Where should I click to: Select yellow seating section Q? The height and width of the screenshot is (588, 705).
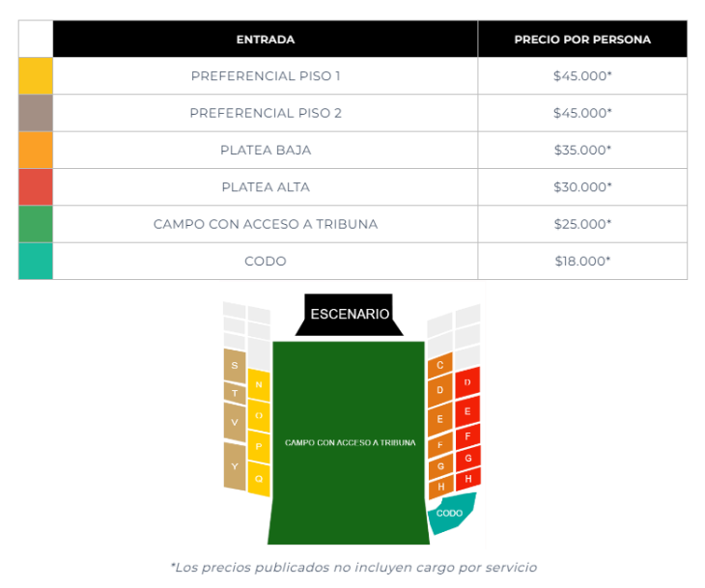pos(259,479)
